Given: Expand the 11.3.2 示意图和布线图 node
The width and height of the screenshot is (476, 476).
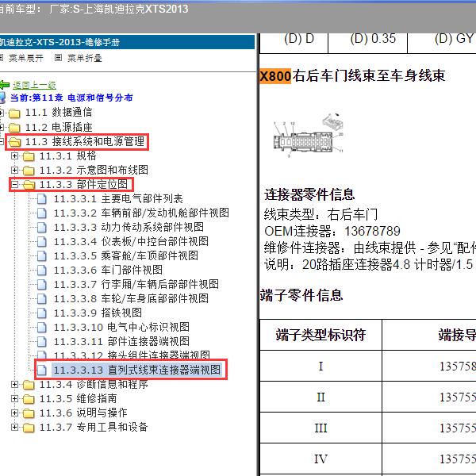Looking at the screenshot, I should [x=14, y=171].
